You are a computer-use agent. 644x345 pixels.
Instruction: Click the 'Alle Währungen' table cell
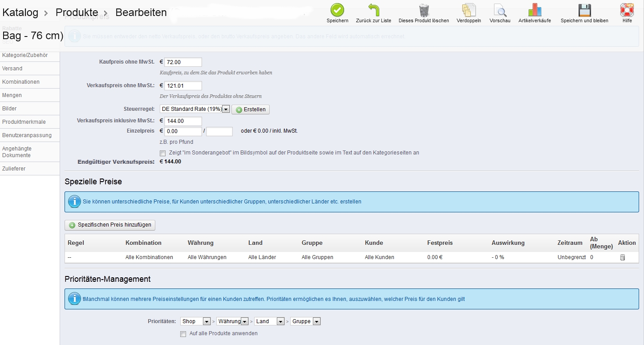click(207, 257)
